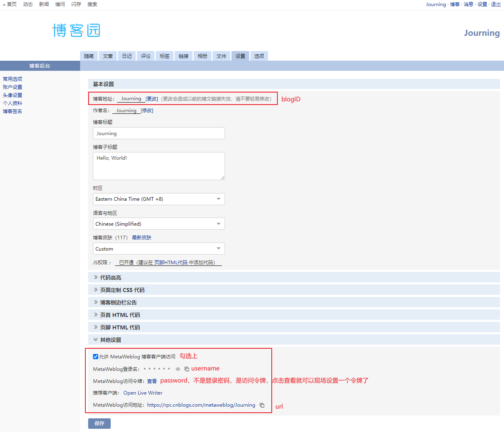504x432 pixels.
Task: Click the 博客园 logo
Action: point(76,31)
